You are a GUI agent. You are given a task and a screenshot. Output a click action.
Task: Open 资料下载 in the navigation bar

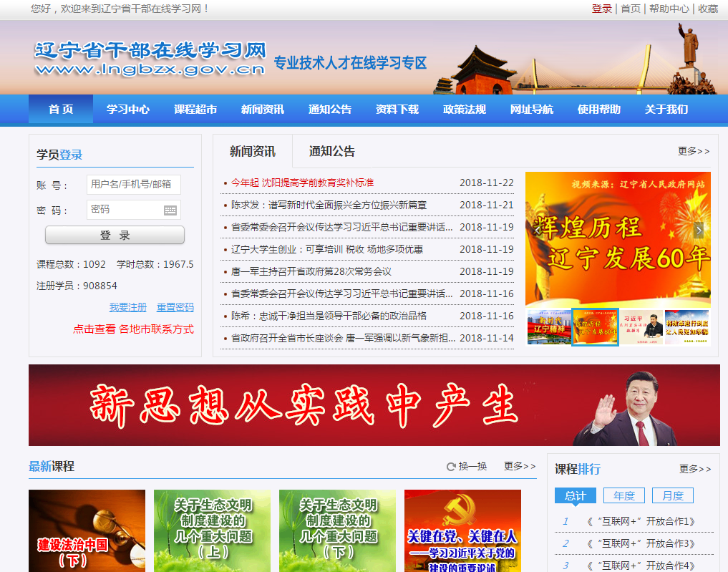click(x=397, y=110)
